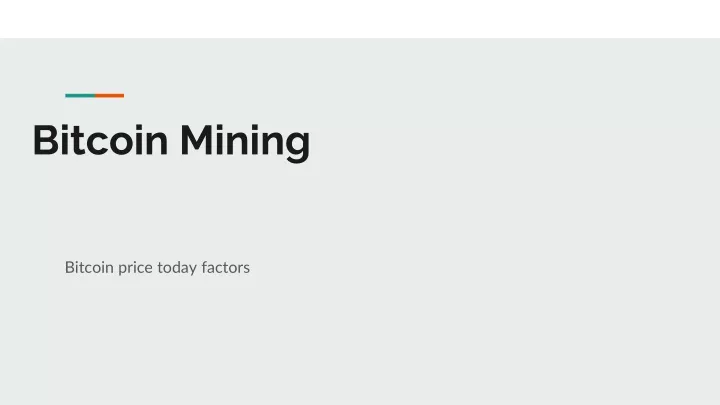
Task: Click the teal segment of accent line
Action: click(x=80, y=96)
